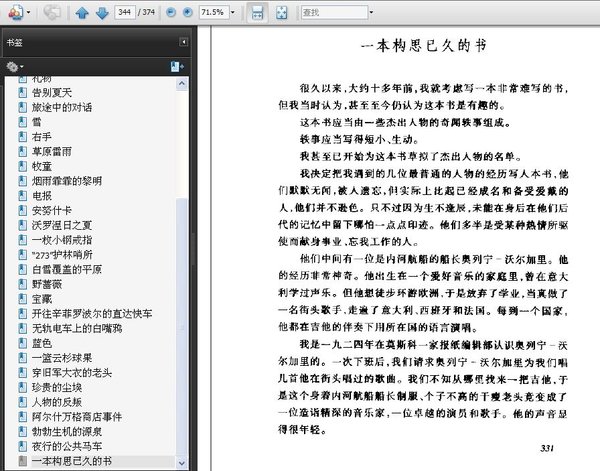Click scroll up arrow of bookmarks list
This screenshot has width=600, height=471.
tap(182, 83)
